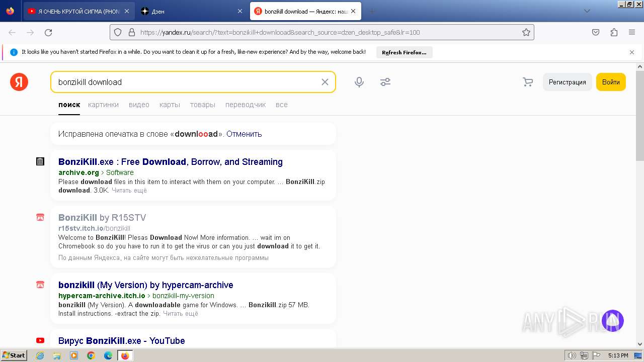The height and width of the screenshot is (362, 644).
Task: Open BonziKill.exe Free Download archive.org result
Action: tap(171, 162)
